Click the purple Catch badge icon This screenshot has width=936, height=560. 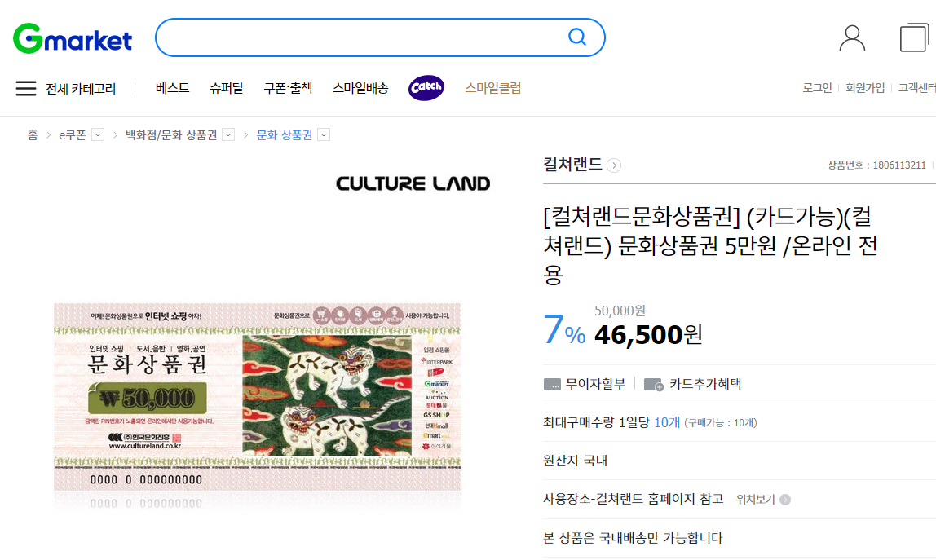[x=426, y=88]
